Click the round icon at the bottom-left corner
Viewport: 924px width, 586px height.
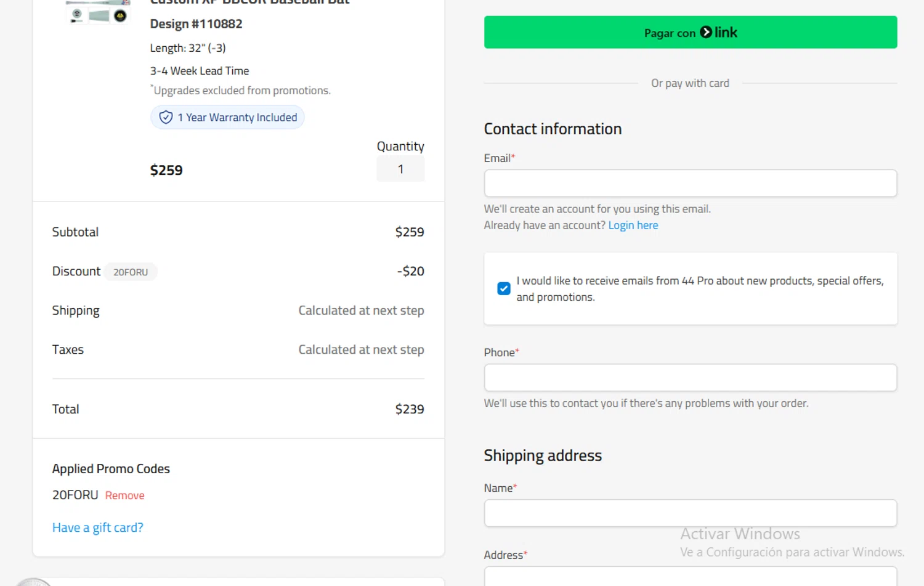point(34,582)
